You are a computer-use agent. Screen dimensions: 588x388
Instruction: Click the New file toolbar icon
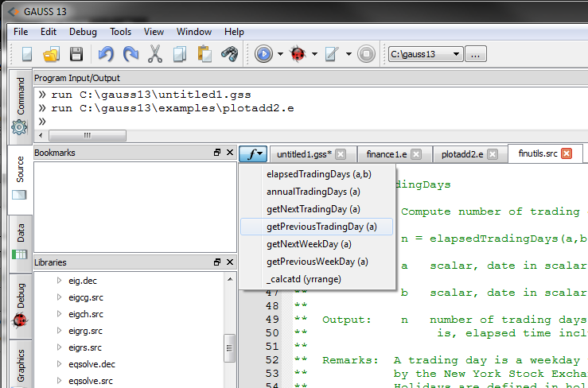click(x=27, y=54)
